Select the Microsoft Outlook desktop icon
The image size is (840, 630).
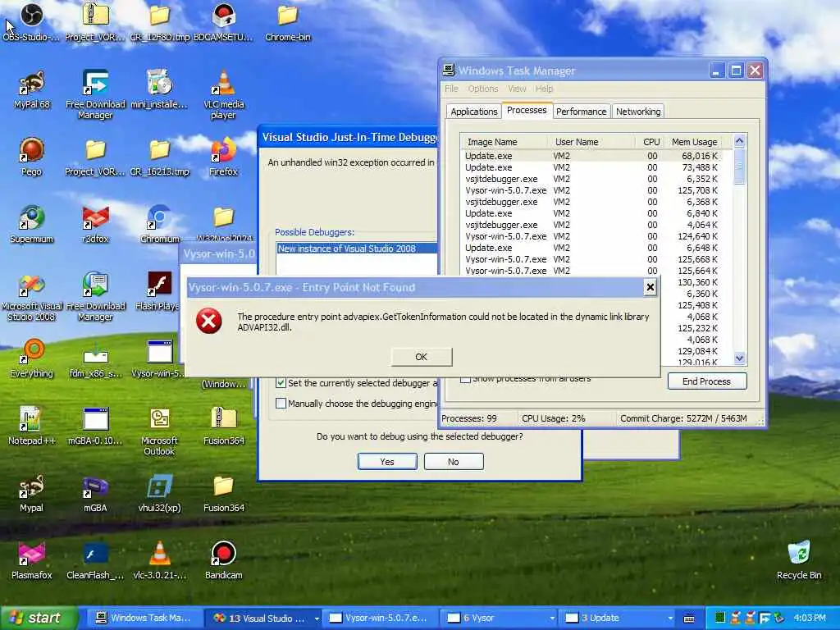(x=159, y=431)
